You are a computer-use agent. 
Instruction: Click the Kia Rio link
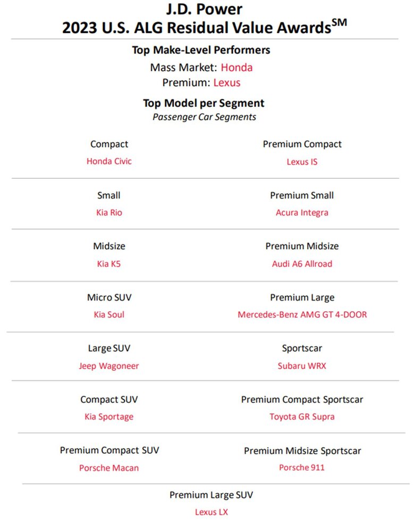(x=109, y=212)
